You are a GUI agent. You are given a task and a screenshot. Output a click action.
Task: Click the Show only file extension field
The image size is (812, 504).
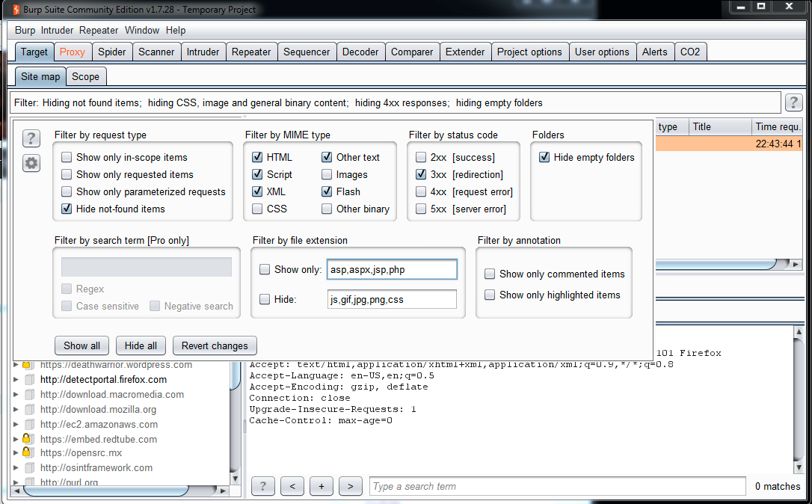390,270
